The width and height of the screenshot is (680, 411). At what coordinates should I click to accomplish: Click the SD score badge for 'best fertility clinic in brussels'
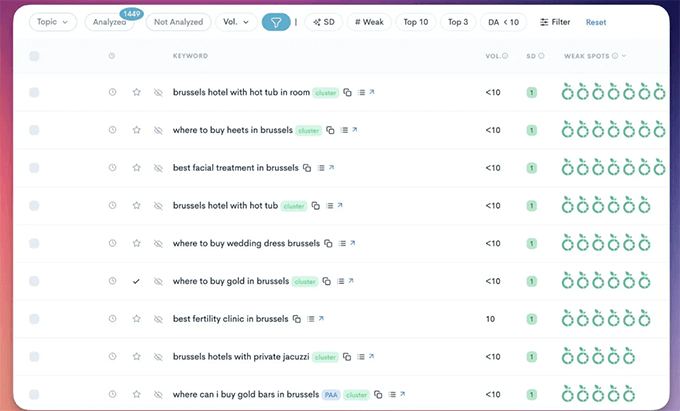coord(532,319)
